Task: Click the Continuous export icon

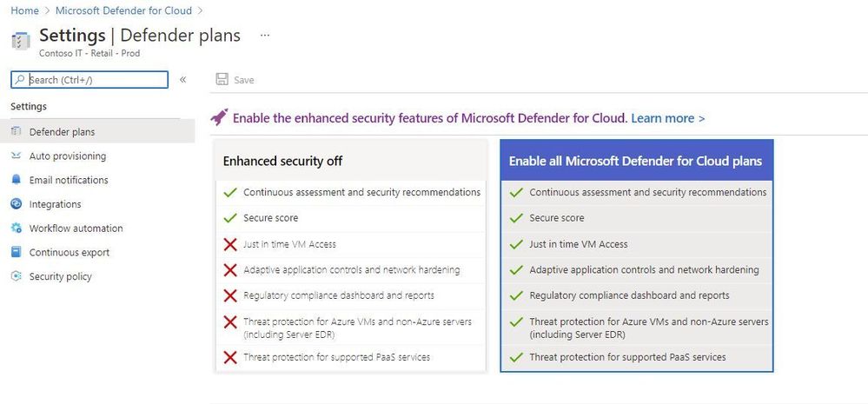Action: [16, 252]
